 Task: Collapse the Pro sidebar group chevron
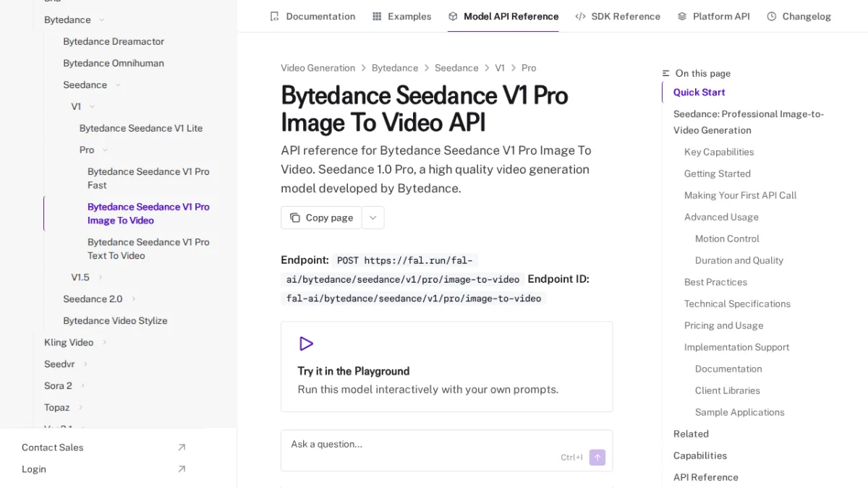coord(105,150)
